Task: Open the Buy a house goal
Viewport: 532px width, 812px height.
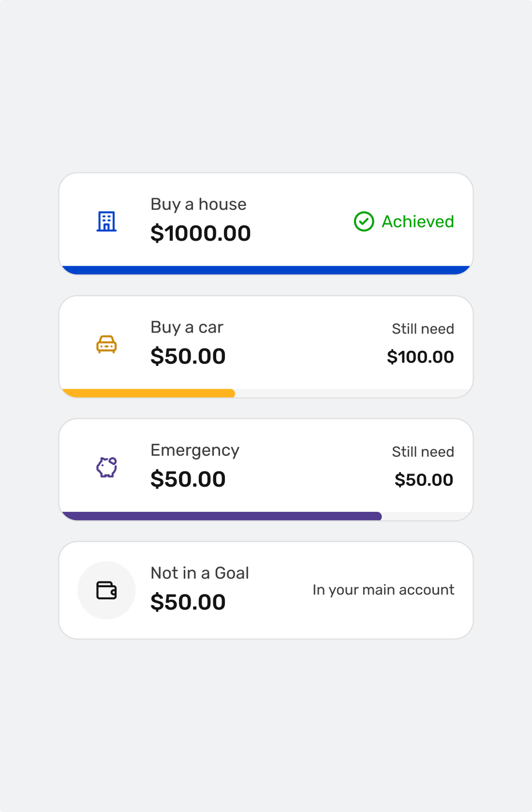Action: pos(198,204)
